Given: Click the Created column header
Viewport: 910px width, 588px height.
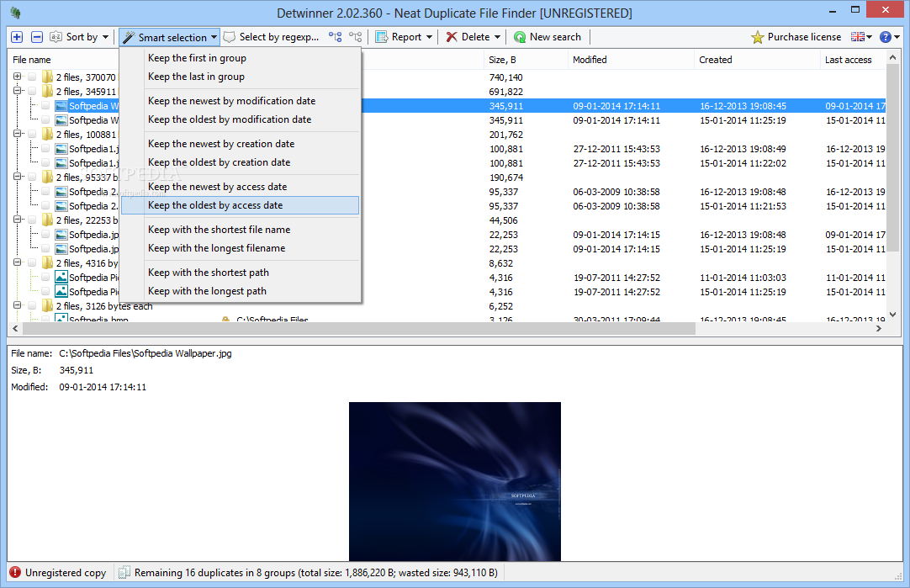Looking at the screenshot, I should (758, 60).
